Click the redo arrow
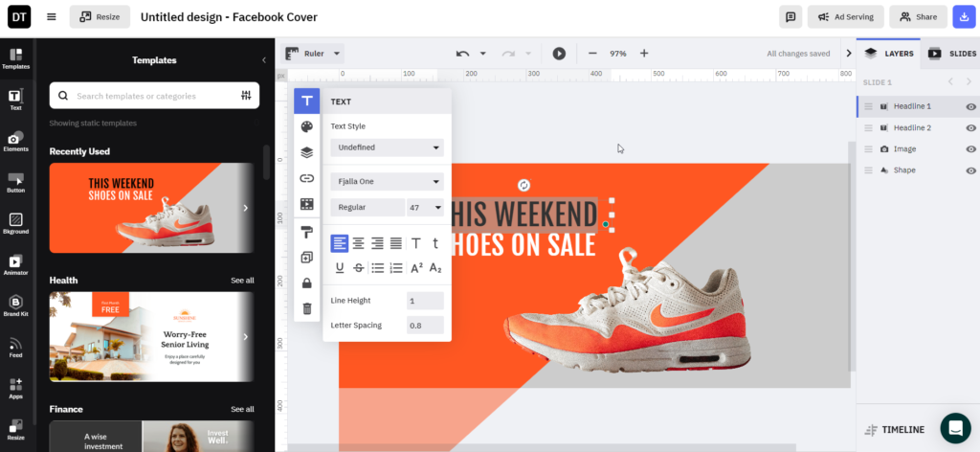The height and width of the screenshot is (452, 980). pos(508,54)
